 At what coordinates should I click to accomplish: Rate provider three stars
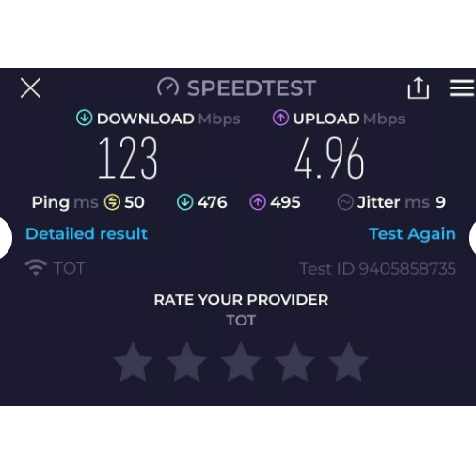point(241,362)
